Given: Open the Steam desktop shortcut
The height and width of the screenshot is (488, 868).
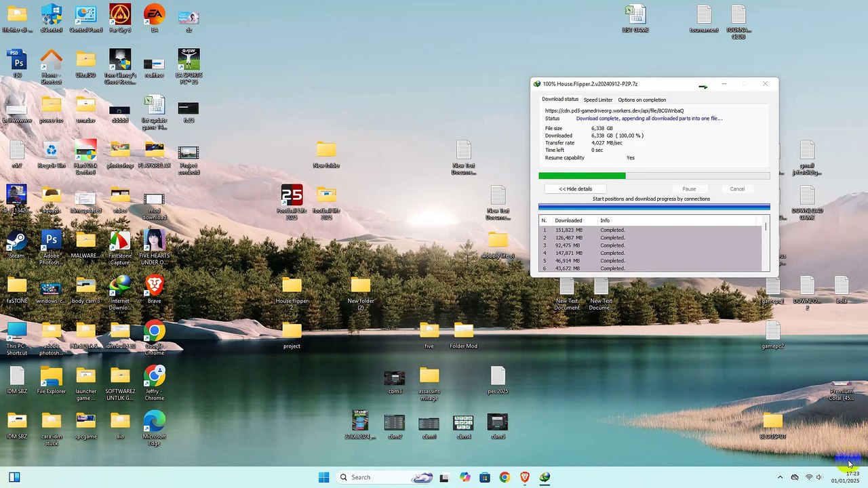Looking at the screenshot, I should coord(16,245).
